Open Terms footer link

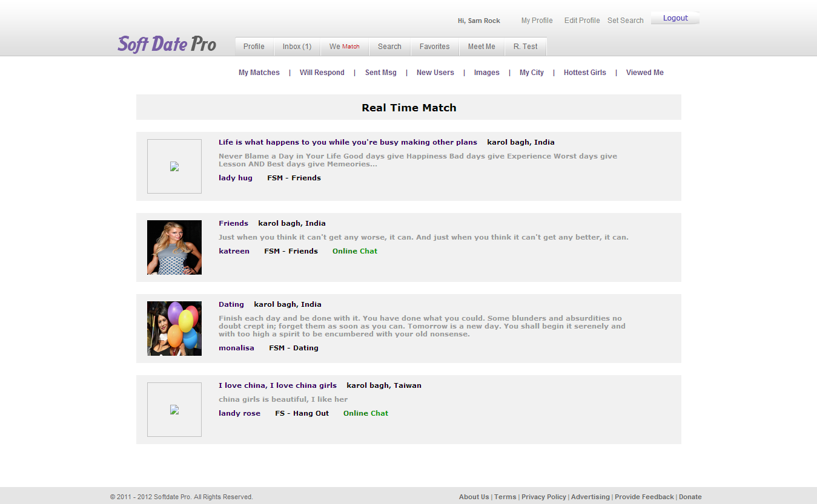point(505,497)
